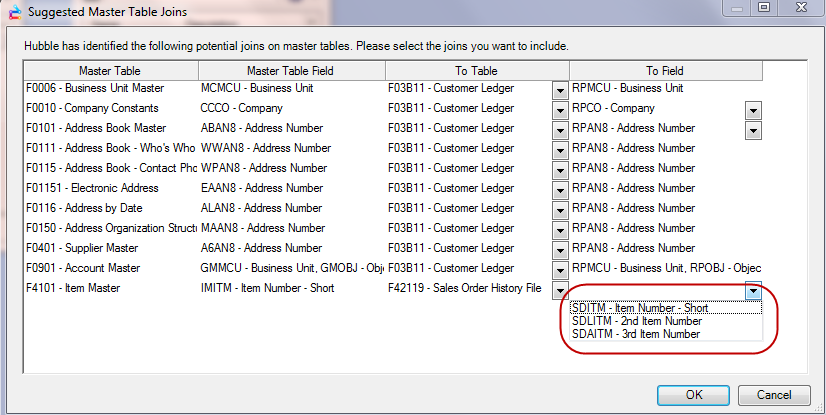Click the Hubble app icon in title bar
826x415 pixels.
[x=12, y=11]
